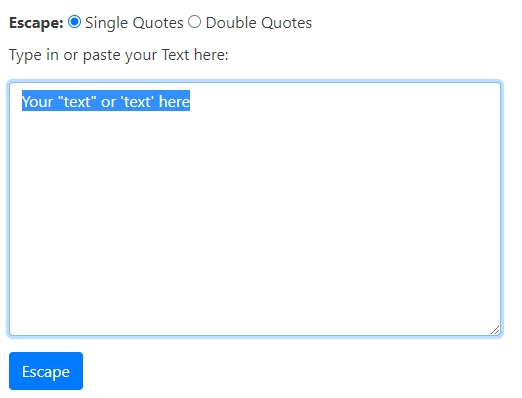Click the word "Text" in the instruction label
Screen dimensions: 522x398
[x=175, y=55]
